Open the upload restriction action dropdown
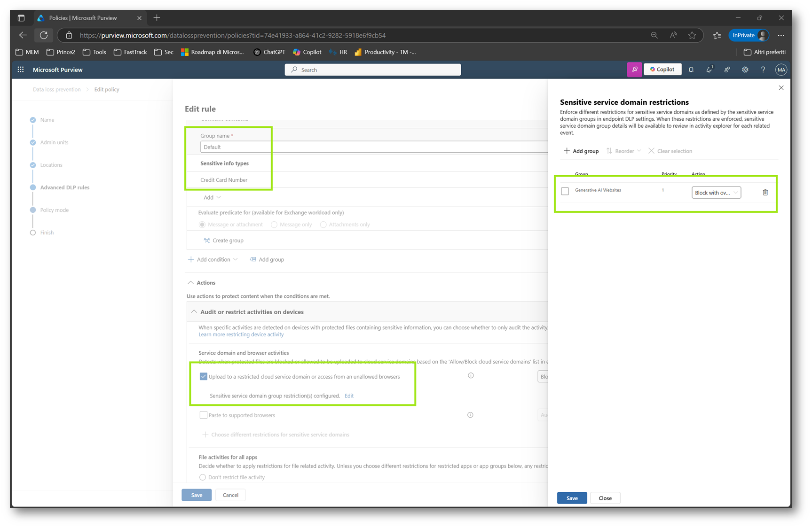The height and width of the screenshot is (528, 812). (543, 376)
